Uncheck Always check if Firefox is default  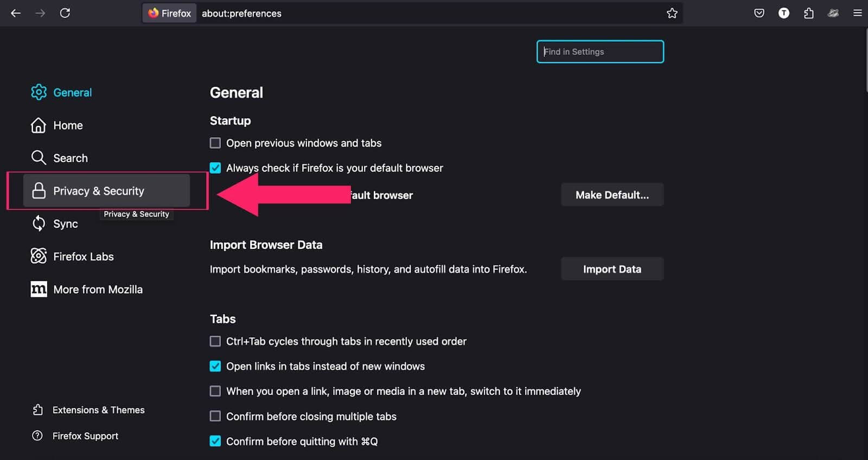pyautogui.click(x=215, y=168)
